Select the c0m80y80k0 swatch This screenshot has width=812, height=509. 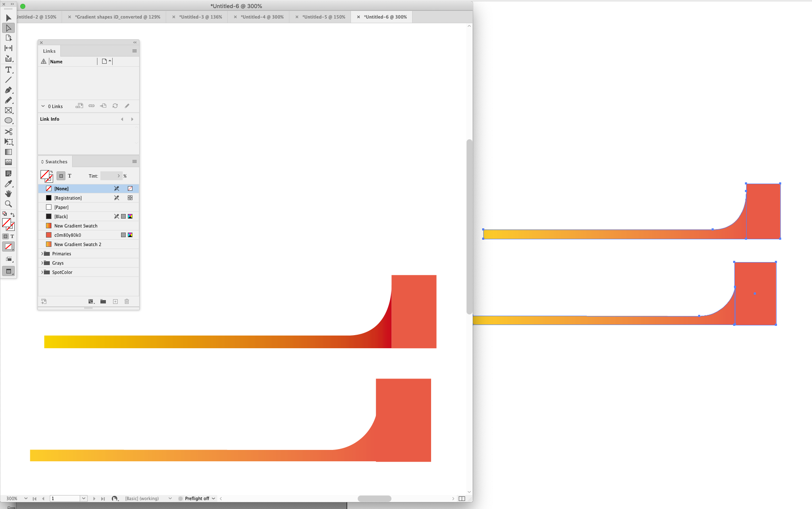coord(67,235)
